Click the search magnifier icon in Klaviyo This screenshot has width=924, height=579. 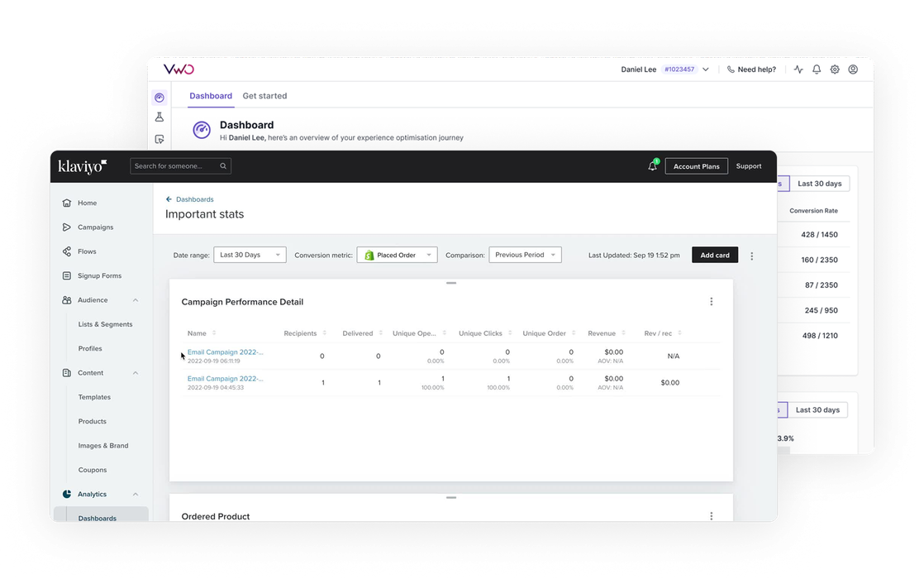click(x=223, y=166)
